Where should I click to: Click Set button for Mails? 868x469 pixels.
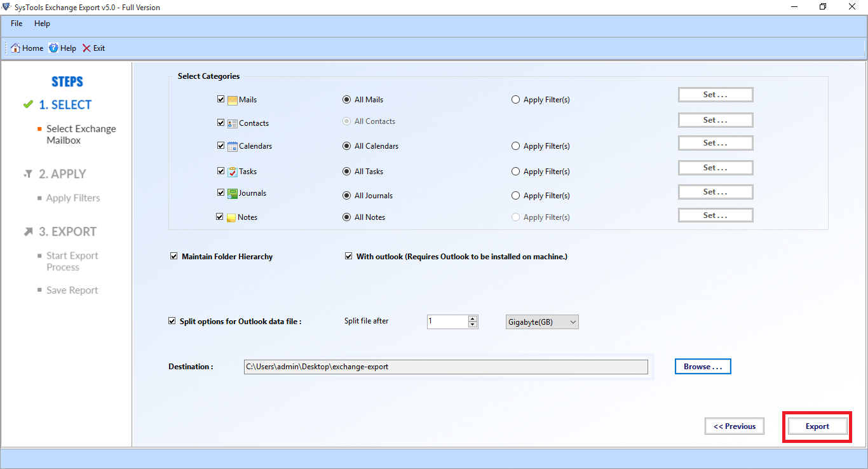point(715,95)
